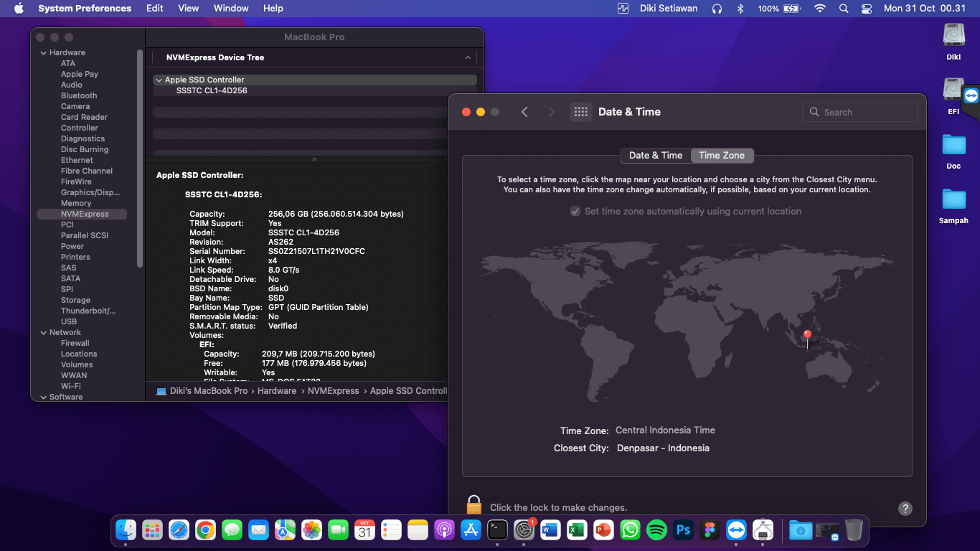Viewport: 980px width, 551px height.
Task: Select USB in the hardware sidebar
Action: tap(69, 321)
